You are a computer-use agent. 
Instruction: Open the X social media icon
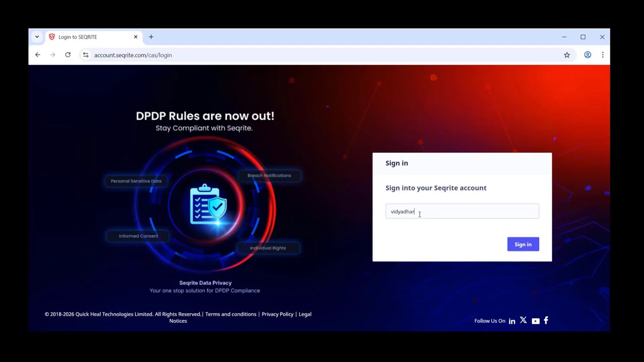(523, 320)
